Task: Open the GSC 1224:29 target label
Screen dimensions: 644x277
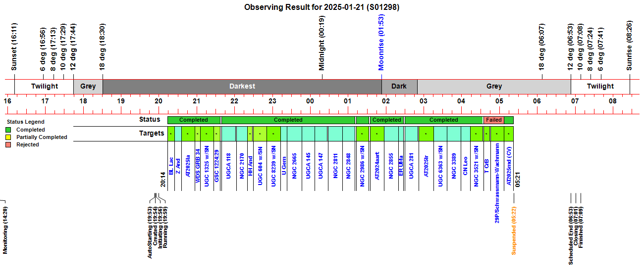Action: [x=217, y=166]
